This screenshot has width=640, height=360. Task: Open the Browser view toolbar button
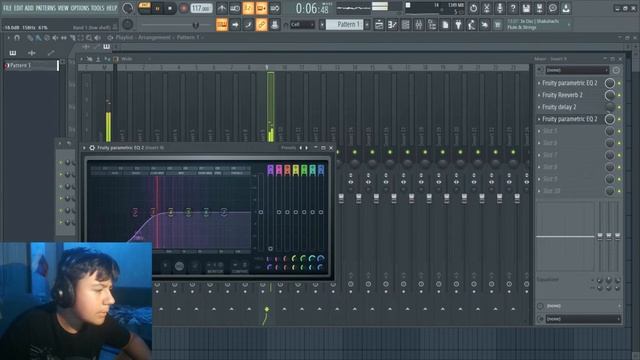(432, 25)
